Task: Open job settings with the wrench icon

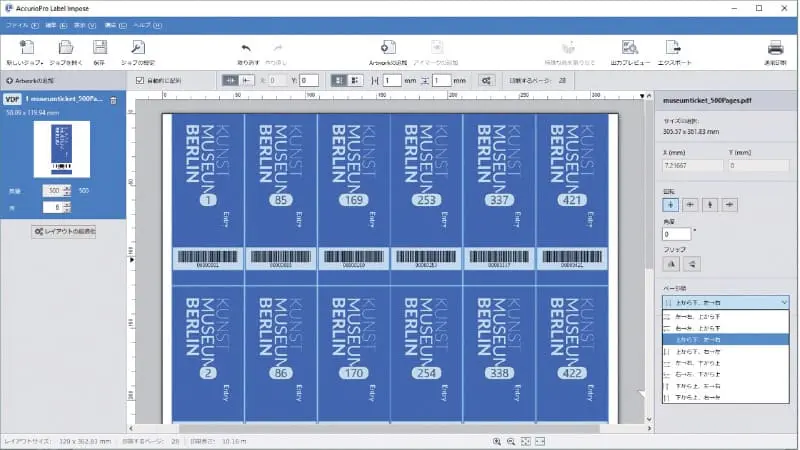Action: pos(138,48)
